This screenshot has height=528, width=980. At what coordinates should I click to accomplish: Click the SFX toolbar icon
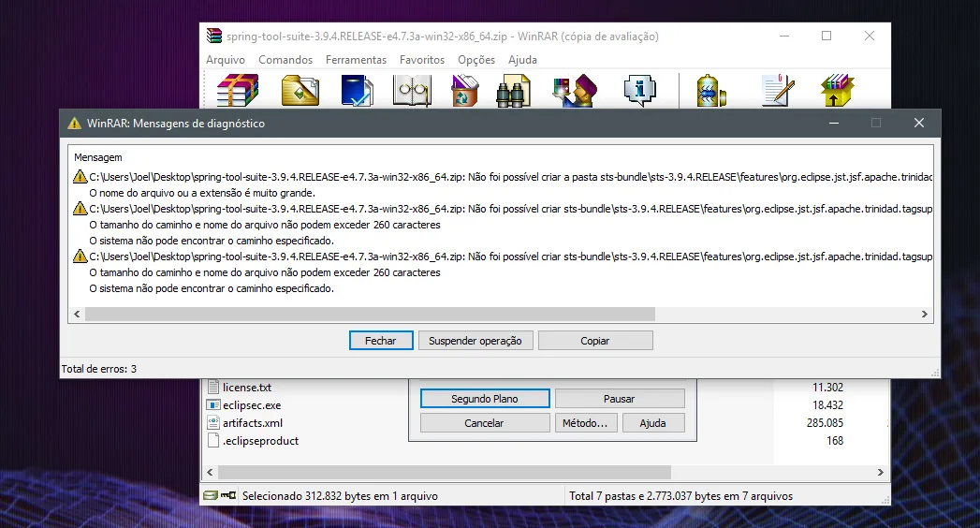click(837, 91)
